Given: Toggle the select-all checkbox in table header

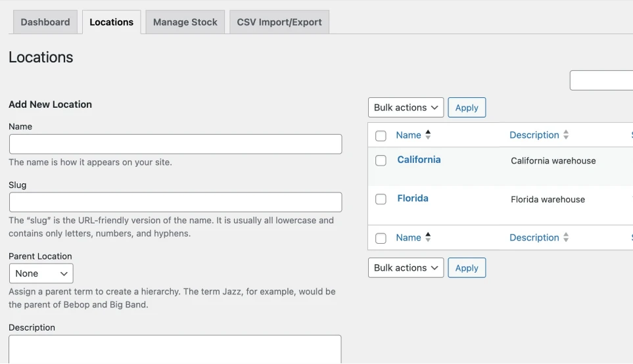Looking at the screenshot, I should point(381,136).
